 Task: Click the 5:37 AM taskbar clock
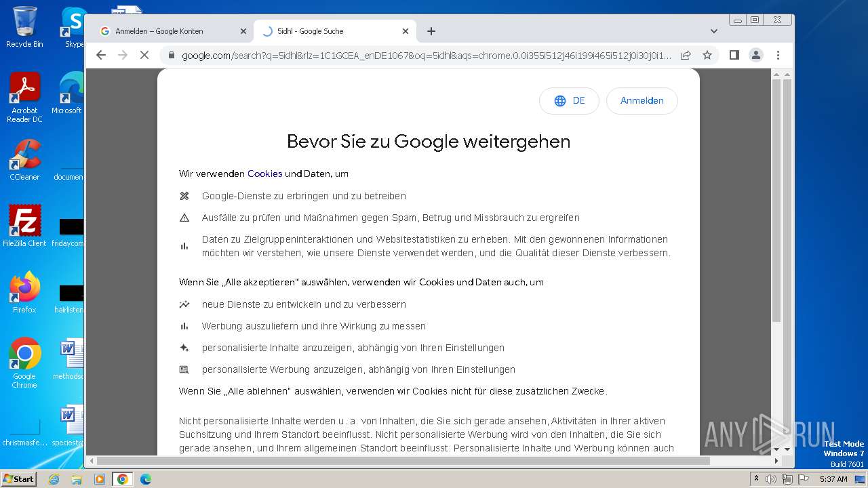833,479
